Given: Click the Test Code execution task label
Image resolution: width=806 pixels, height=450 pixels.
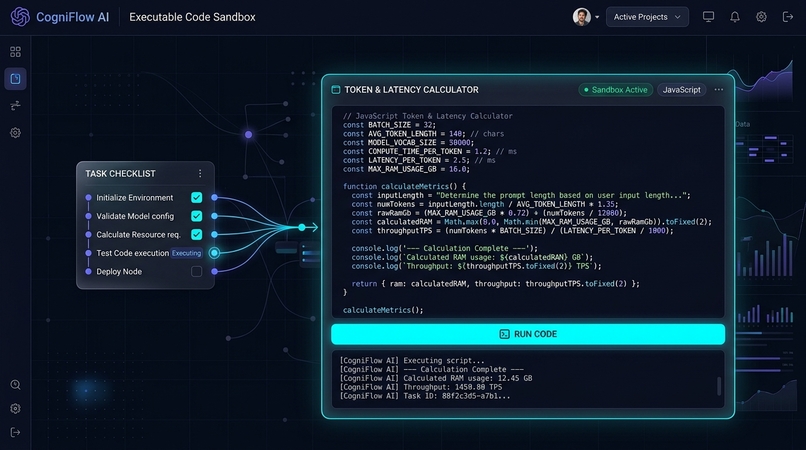Looking at the screenshot, I should (133, 253).
